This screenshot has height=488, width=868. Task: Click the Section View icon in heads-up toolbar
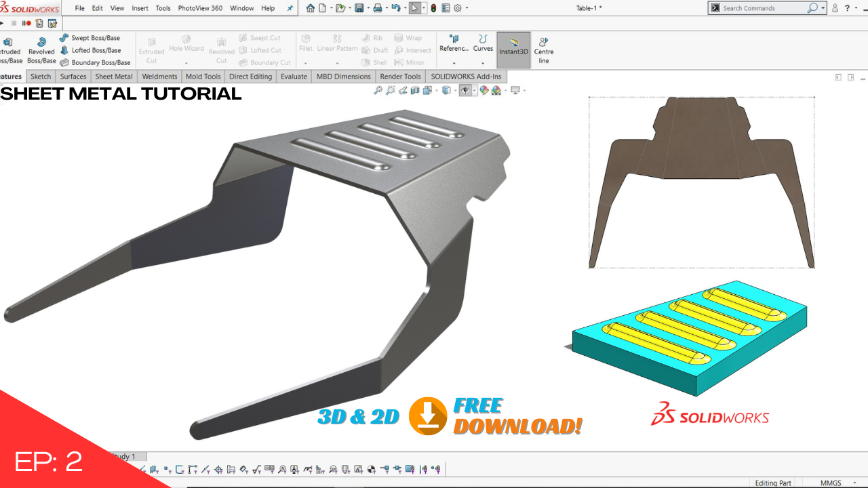(414, 90)
